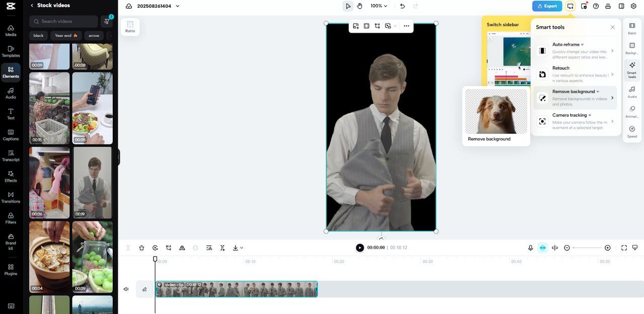644x314 pixels.
Task: Open the Captions panel
Action: pyautogui.click(x=11, y=135)
